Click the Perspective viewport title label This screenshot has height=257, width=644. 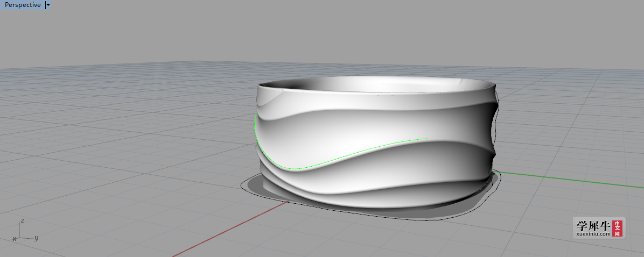pyautogui.click(x=23, y=5)
